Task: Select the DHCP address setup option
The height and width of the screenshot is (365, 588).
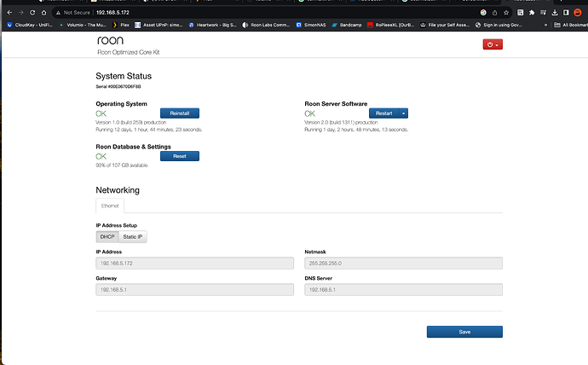Action: (x=107, y=237)
